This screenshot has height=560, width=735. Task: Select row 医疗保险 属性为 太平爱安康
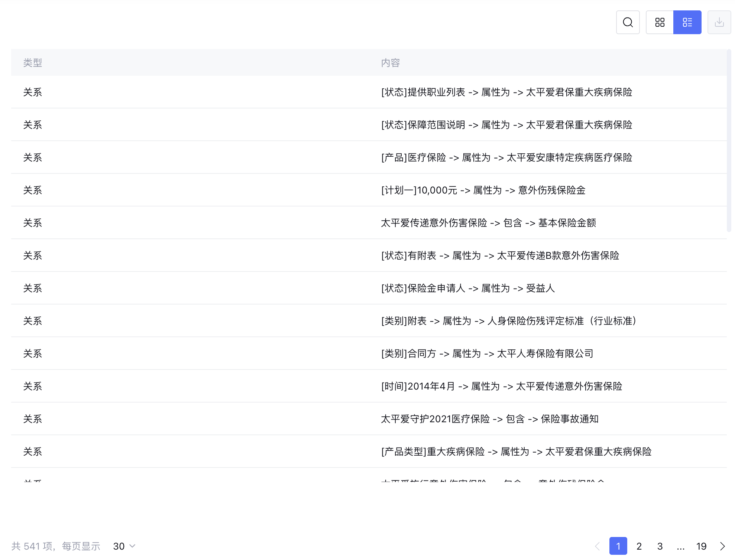click(506, 157)
